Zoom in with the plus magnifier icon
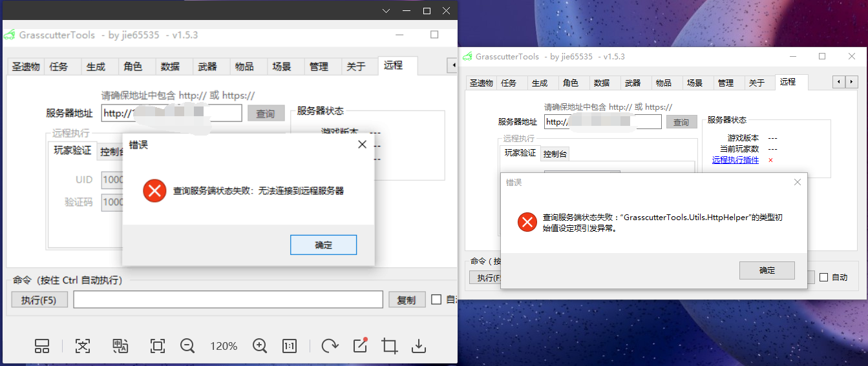This screenshot has width=868, height=366. coord(260,346)
